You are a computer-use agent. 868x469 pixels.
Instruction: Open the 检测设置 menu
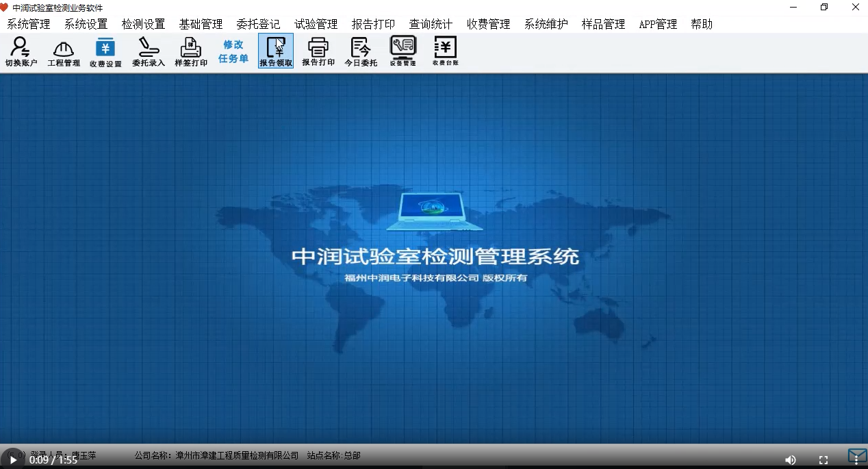click(144, 24)
